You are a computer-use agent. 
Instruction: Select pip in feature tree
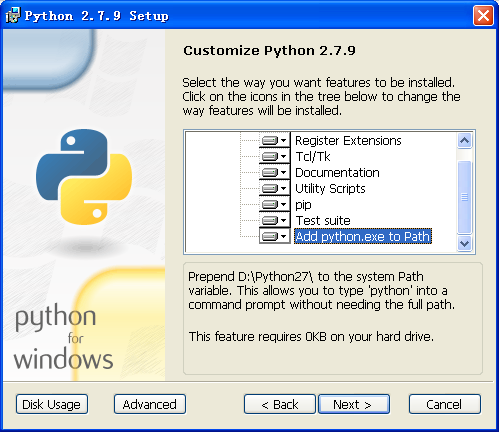[x=303, y=205]
